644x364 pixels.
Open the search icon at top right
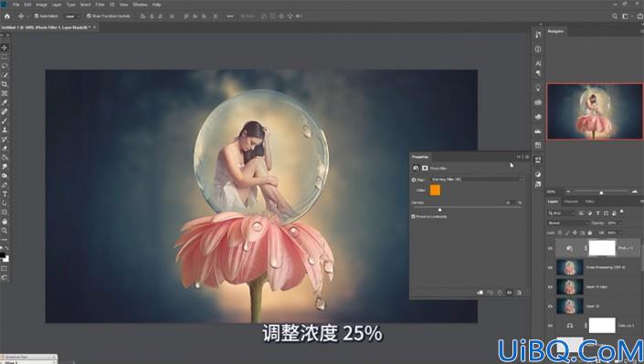click(x=615, y=16)
